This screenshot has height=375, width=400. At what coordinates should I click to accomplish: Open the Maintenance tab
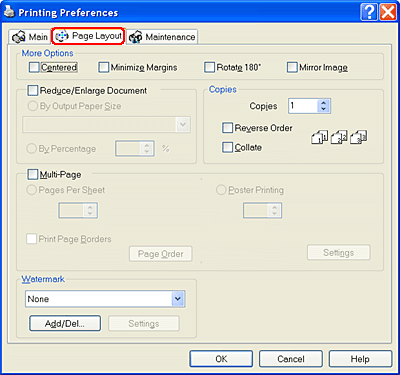coord(162,37)
